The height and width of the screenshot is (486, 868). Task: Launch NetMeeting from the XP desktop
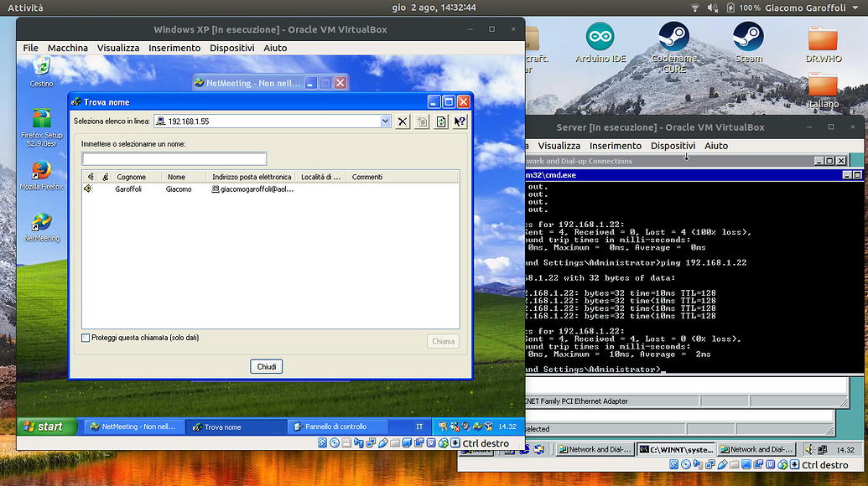40,220
